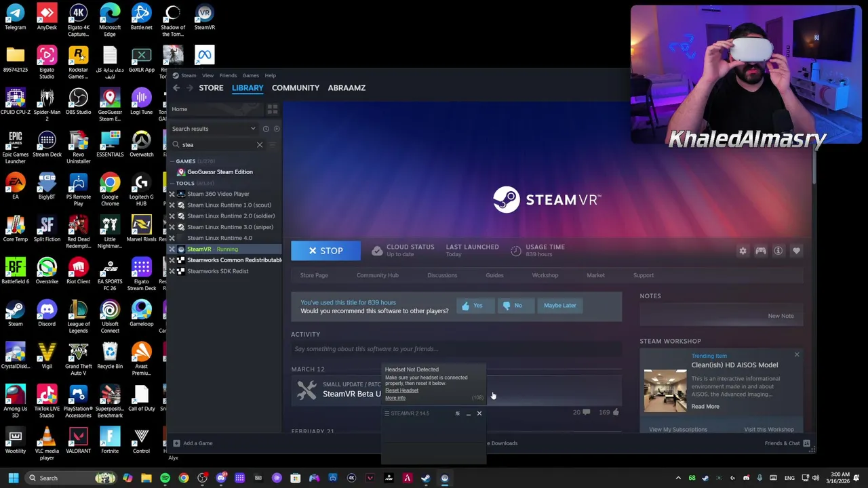
Task: Open Discord desktop shortcut
Action: 47,313
